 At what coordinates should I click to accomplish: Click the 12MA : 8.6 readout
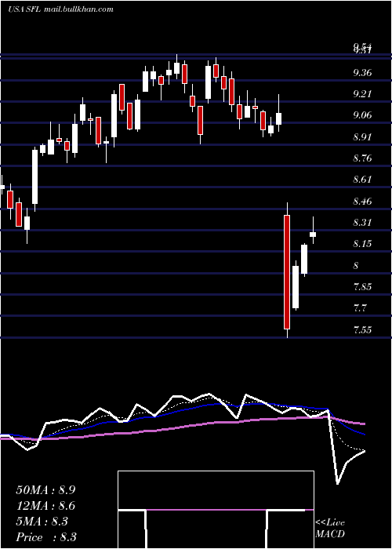45,506
